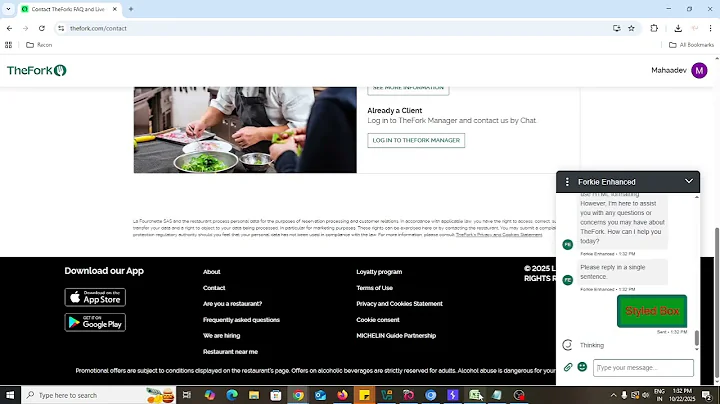Go back in browser history
The height and width of the screenshot is (404, 720).
click(x=9, y=28)
